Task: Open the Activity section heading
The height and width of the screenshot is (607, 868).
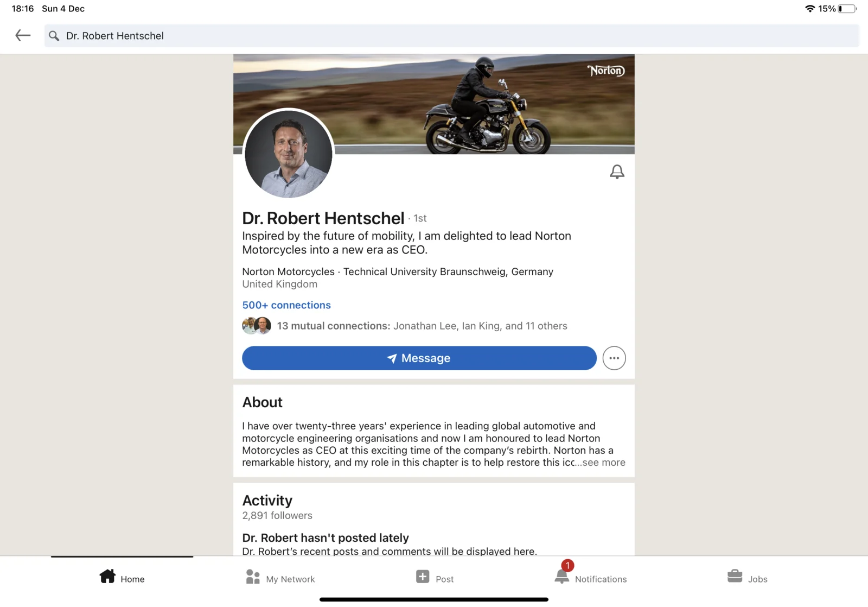Action: pos(267,501)
